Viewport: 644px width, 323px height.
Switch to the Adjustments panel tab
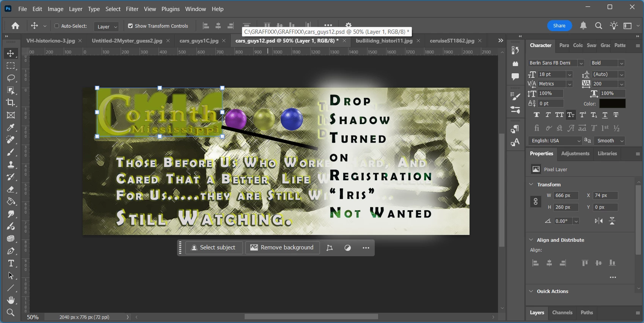(x=575, y=154)
